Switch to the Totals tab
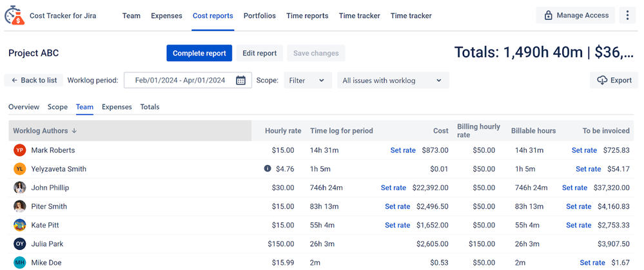644x270 pixels. 150,107
